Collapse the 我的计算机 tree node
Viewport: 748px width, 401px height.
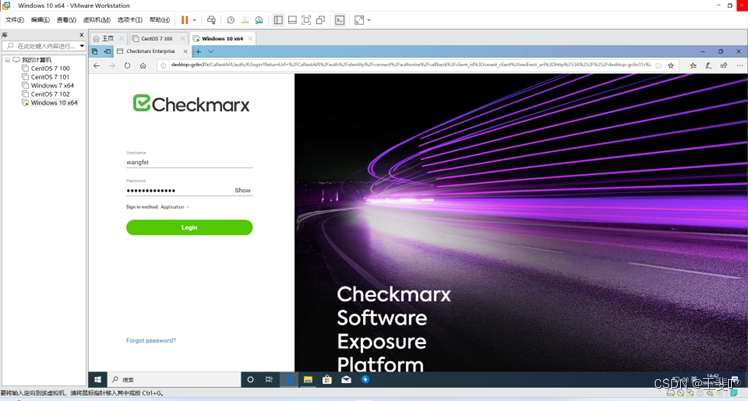[8, 60]
